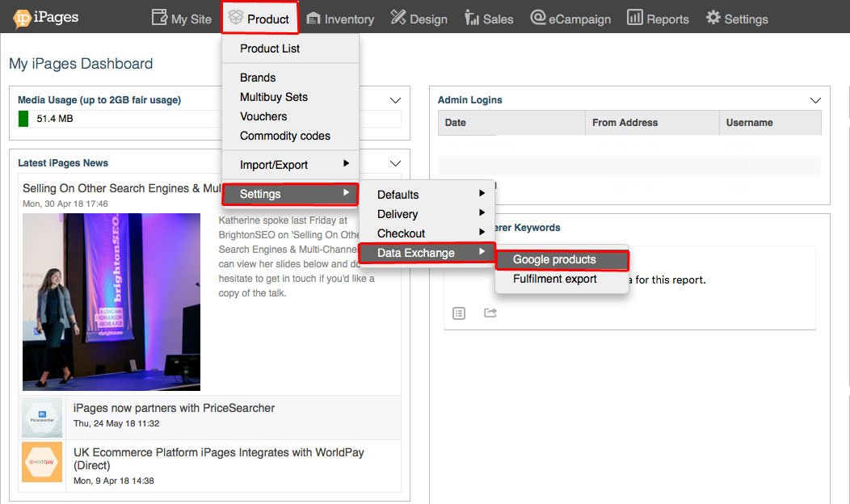Expand the Data Exchange submenu arrow

click(x=482, y=251)
